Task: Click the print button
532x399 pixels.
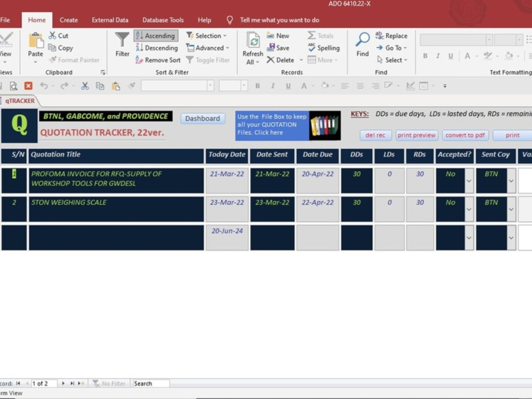Action: (512, 135)
